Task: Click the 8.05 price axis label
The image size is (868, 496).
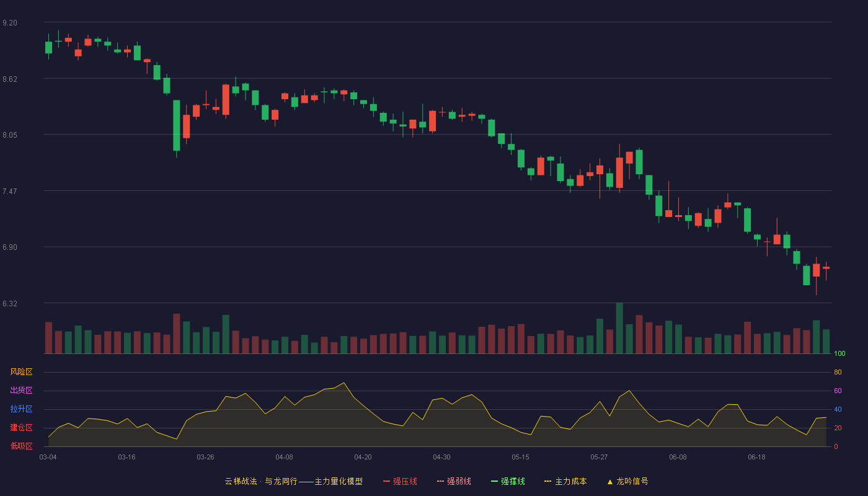Action: pyautogui.click(x=10, y=135)
